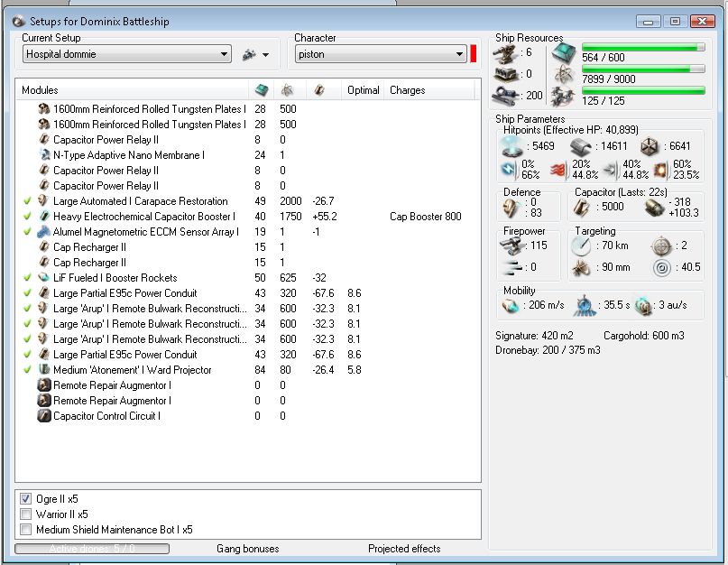Sort by the CPU column header icon
This screenshot has width=728, height=565.
click(262, 90)
